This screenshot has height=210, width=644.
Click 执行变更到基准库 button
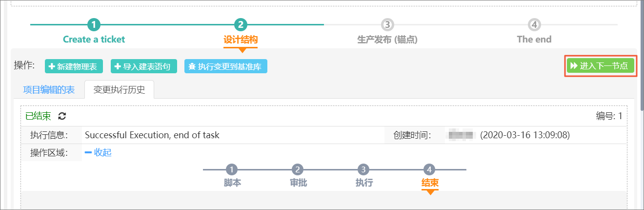tap(226, 66)
